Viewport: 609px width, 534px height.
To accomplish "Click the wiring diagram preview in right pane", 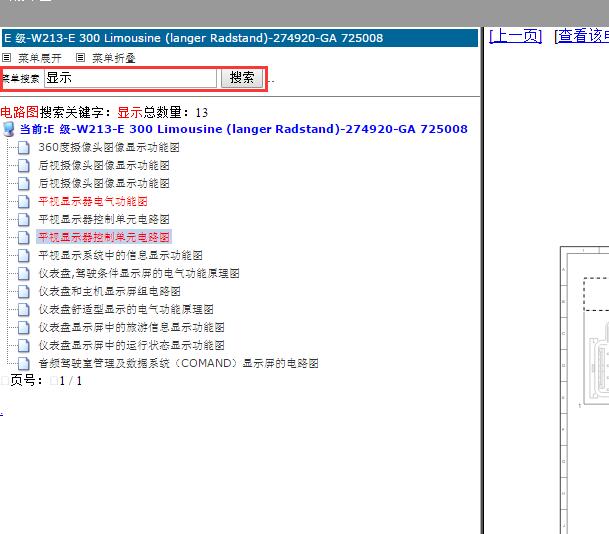I will (584, 390).
